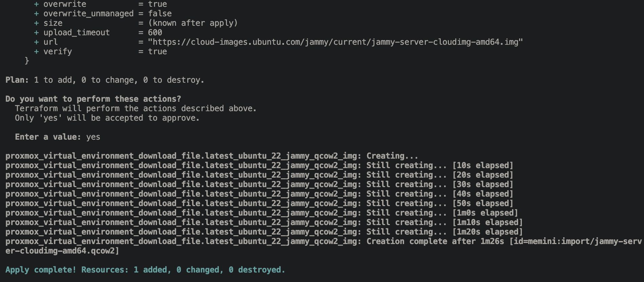Click the '(known after apply)' size value
This screenshot has width=644, height=282.
(x=193, y=23)
